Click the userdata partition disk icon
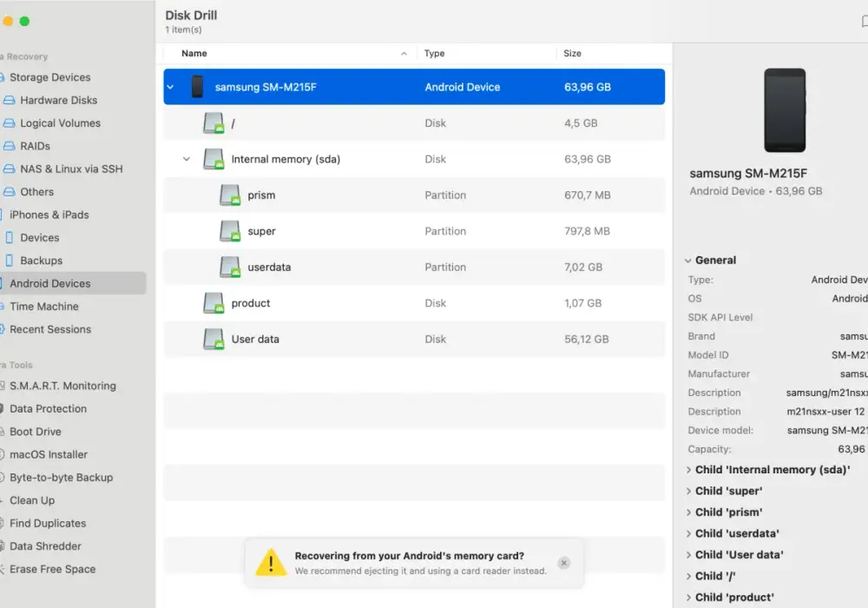 [230, 267]
